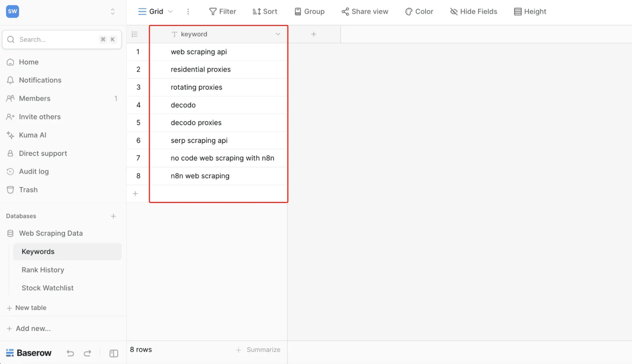The image size is (632, 364).
Task: Open Kuma AI assistant
Action: pyautogui.click(x=32, y=135)
